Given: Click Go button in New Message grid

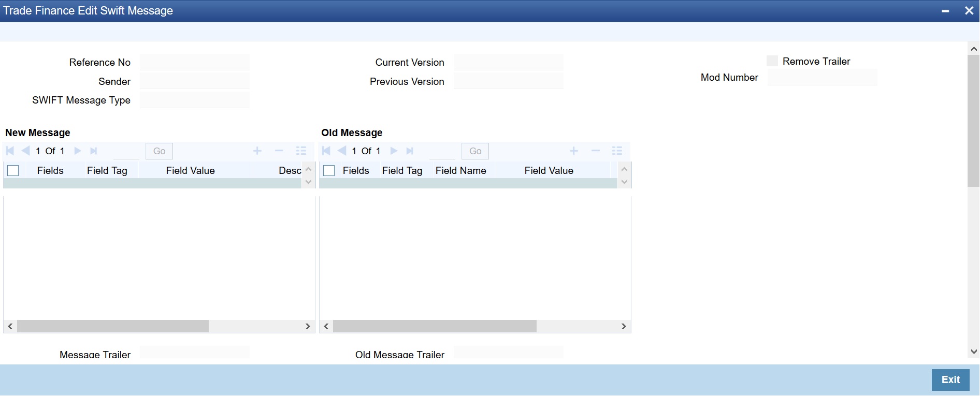Looking at the screenshot, I should click(x=160, y=151).
